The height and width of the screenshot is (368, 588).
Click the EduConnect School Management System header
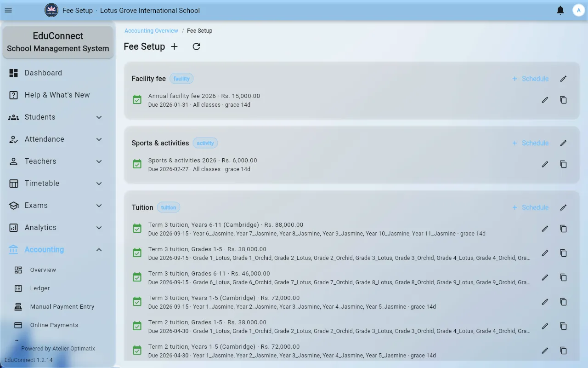coord(58,42)
